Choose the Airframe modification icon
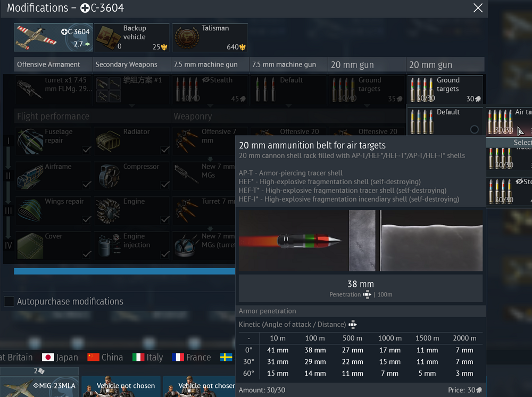 30,176
